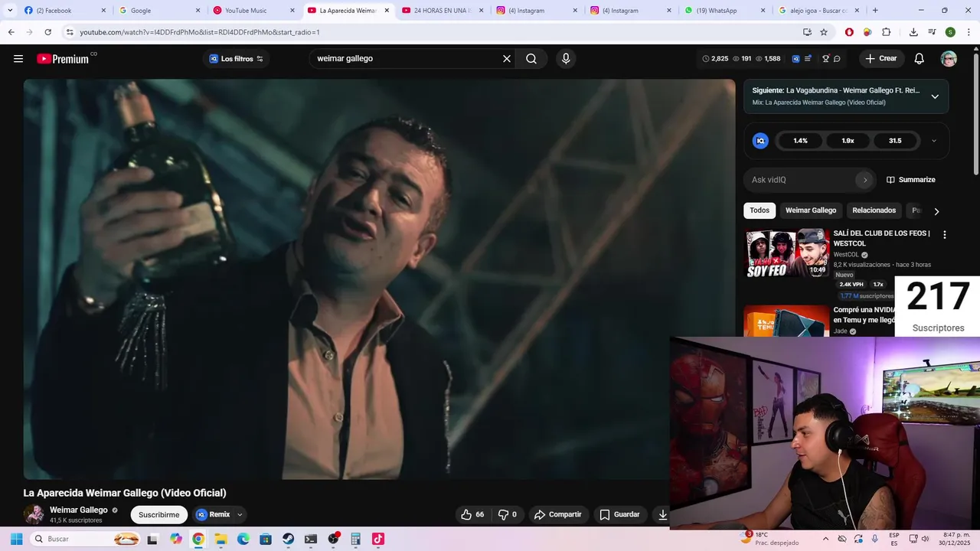The width and height of the screenshot is (980, 551).
Task: Open the volume icon in system tray
Action: point(925,539)
